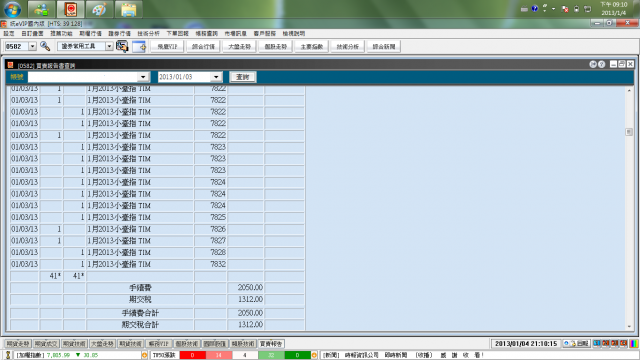Image resolution: width=640 pixels, height=360 pixels.
Task: Click first round icon in report window title bar
Action: click(x=593, y=64)
